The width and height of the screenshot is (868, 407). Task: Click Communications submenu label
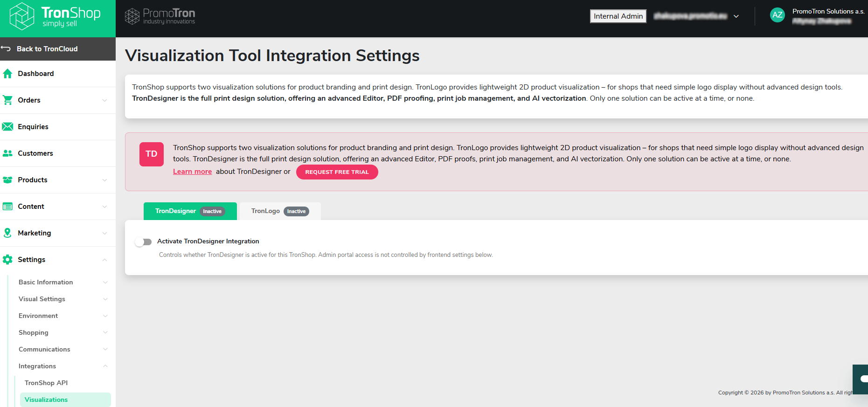(x=44, y=349)
